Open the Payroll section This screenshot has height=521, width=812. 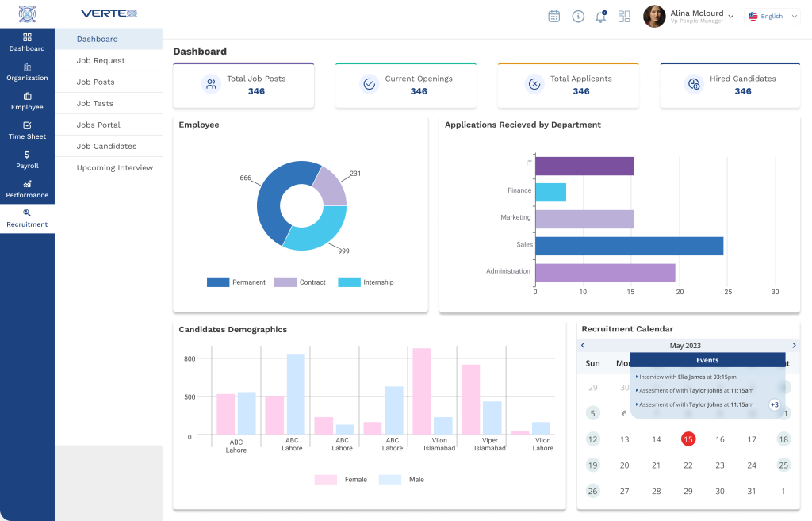[27, 160]
